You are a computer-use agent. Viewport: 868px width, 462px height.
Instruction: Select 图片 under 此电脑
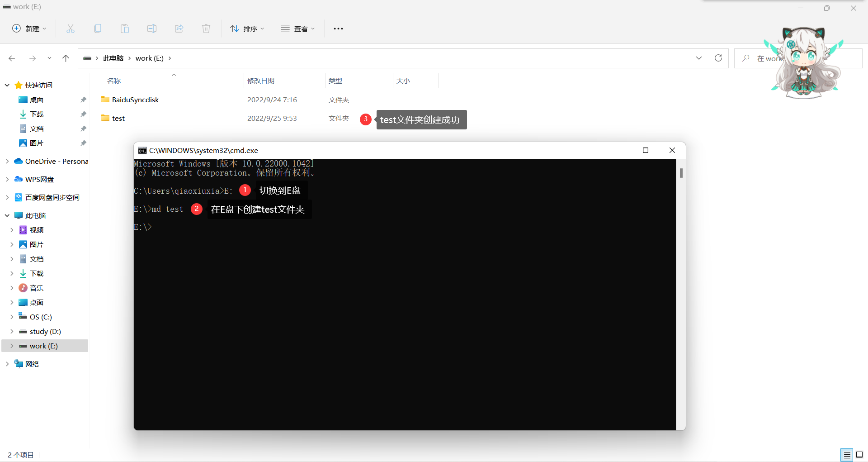(31, 244)
